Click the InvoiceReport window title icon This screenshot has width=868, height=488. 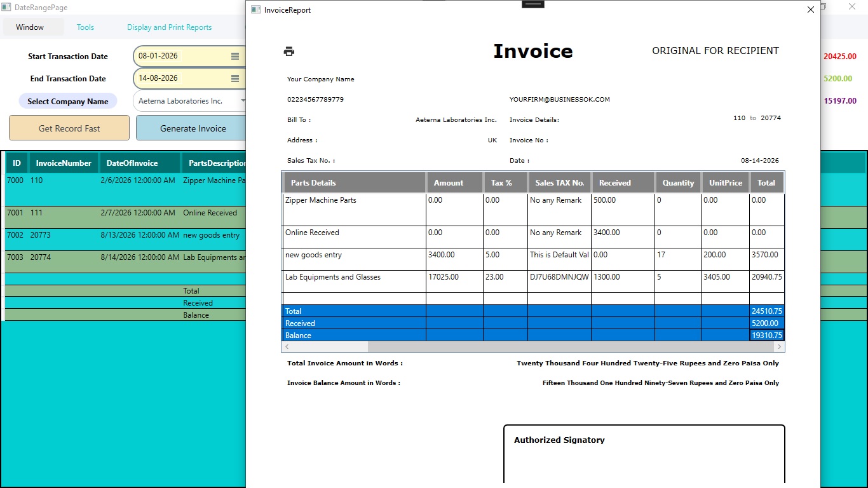point(255,10)
